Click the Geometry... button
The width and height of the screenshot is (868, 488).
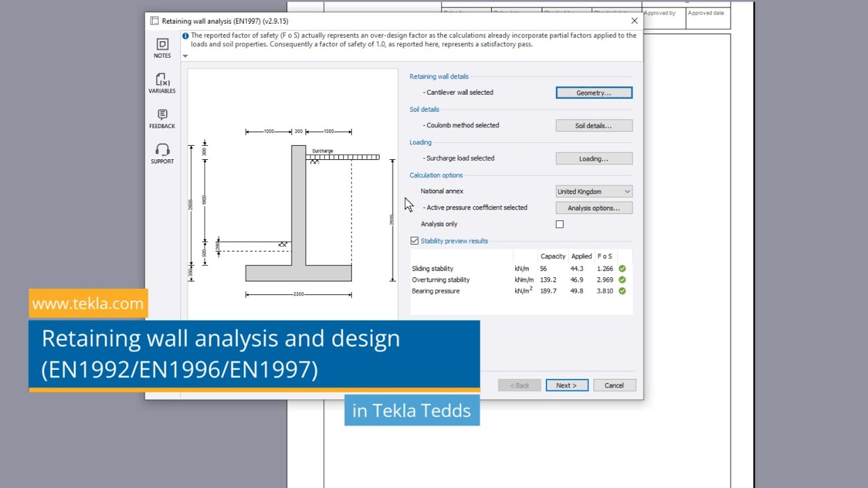[594, 93]
